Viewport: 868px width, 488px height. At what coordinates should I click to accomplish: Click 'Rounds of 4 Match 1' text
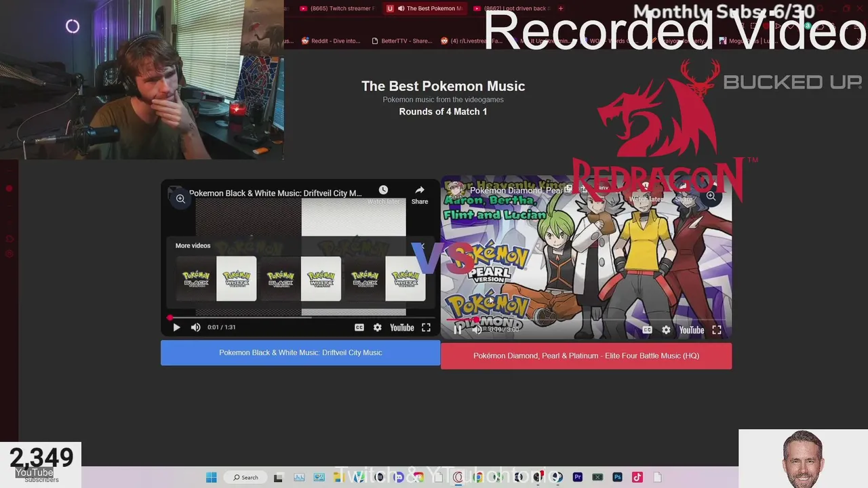click(x=443, y=112)
